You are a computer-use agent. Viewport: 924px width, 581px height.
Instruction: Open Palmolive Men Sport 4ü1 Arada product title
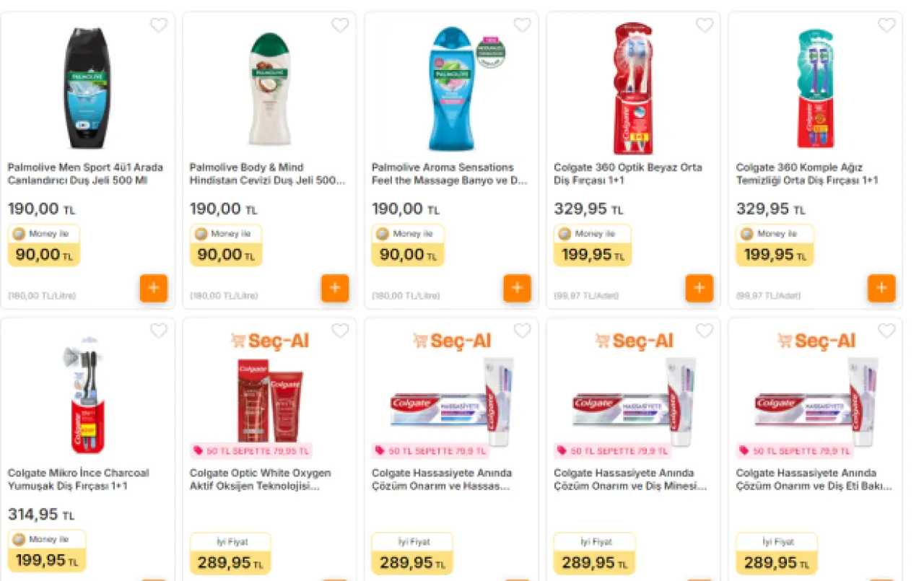pos(85,174)
